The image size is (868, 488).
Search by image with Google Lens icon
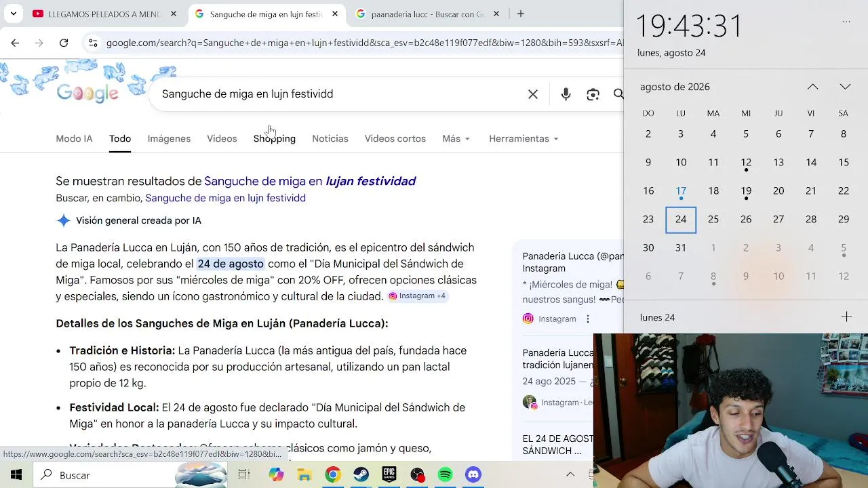pos(593,94)
